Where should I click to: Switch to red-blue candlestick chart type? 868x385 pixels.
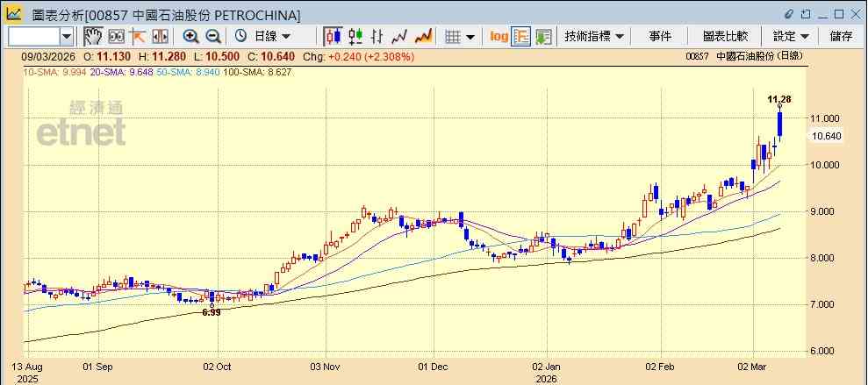tap(334, 37)
